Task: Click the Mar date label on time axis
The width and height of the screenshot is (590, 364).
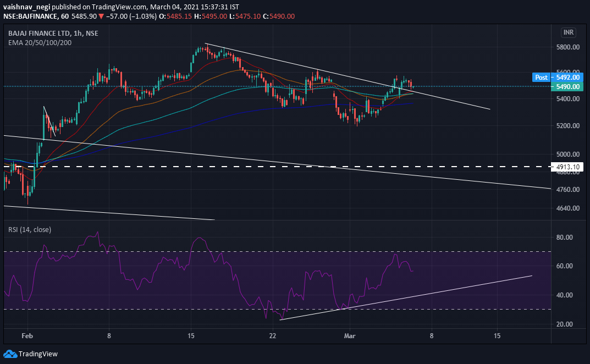Action: click(350, 335)
